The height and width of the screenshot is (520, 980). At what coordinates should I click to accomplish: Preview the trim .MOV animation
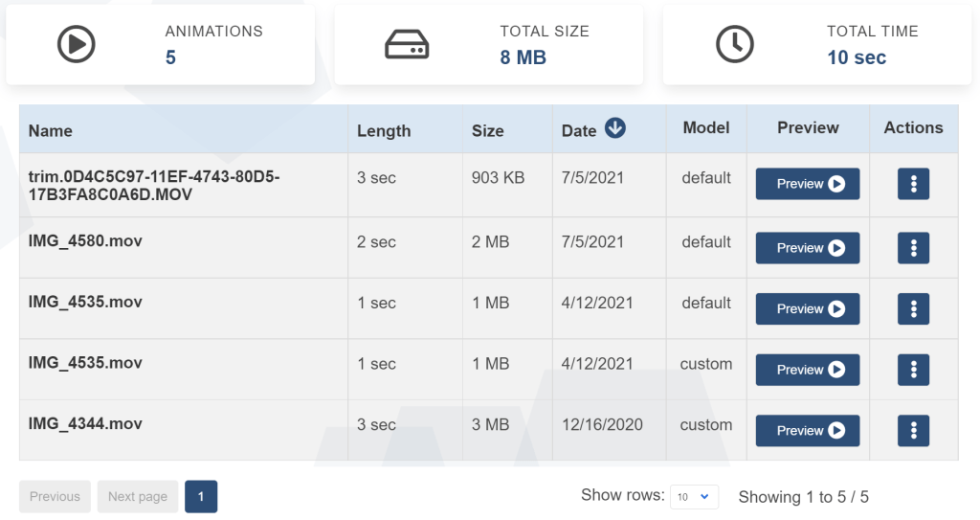808,184
